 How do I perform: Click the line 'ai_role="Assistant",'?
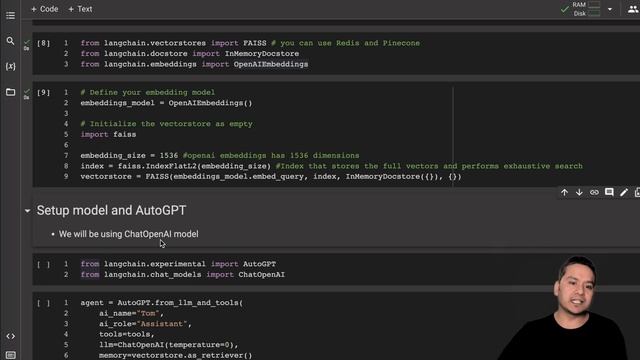pyautogui.click(x=145, y=324)
